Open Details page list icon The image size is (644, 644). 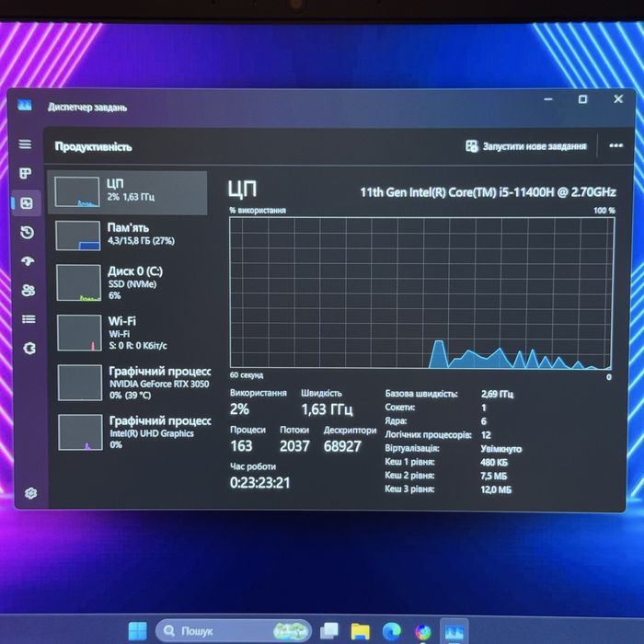pos(29,319)
